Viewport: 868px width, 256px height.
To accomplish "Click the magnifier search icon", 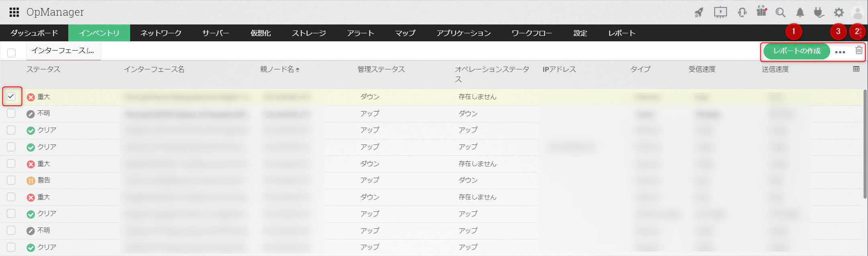I will (x=780, y=12).
